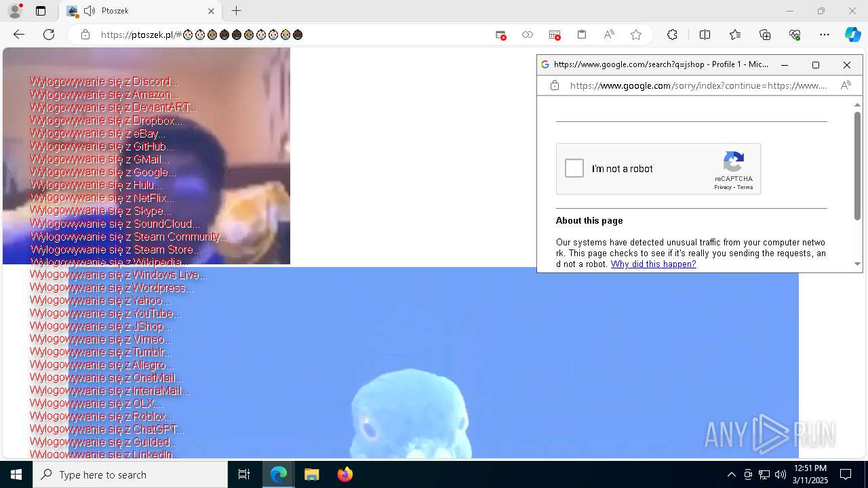Open blocked pop-ups notification icon
Screen dimensions: 868x488
click(500, 35)
